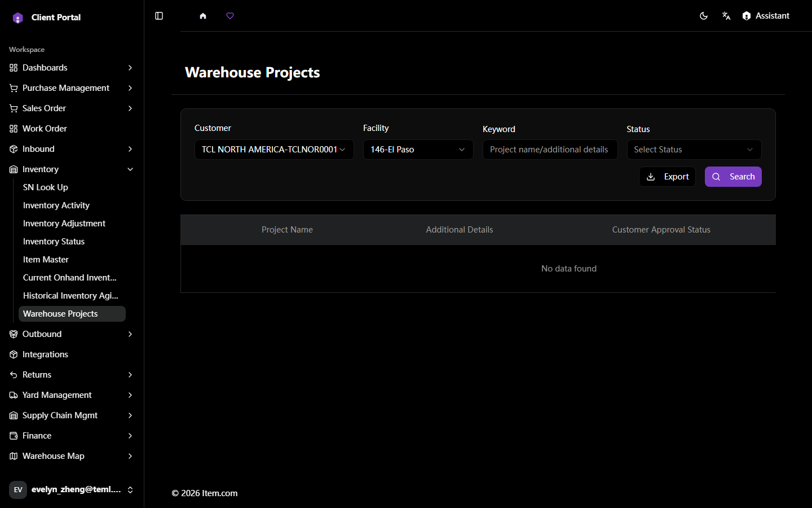This screenshot has width=812, height=508.
Task: Collapse the sidebar panel toggle
Action: (159, 16)
